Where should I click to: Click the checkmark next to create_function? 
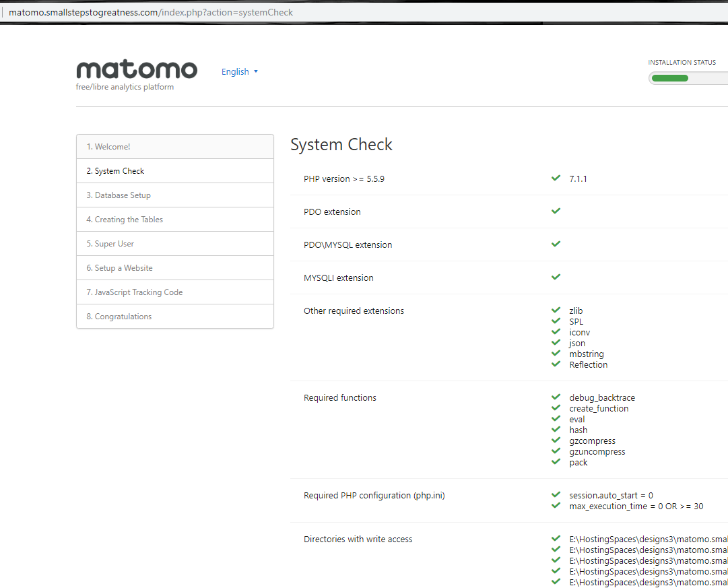(556, 407)
